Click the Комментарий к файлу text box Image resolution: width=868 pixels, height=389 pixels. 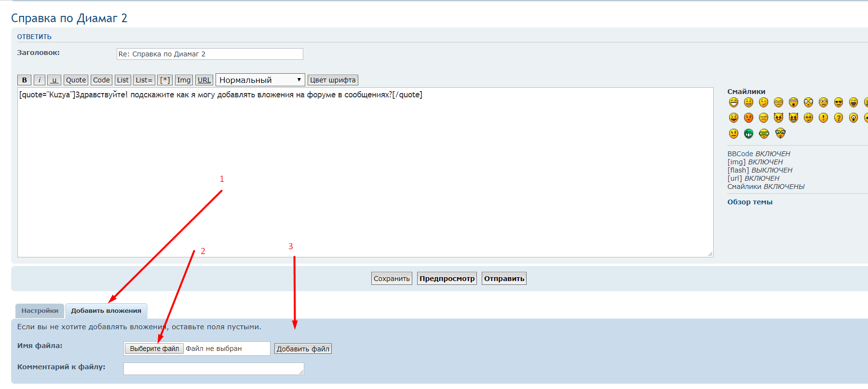pyautogui.click(x=214, y=369)
